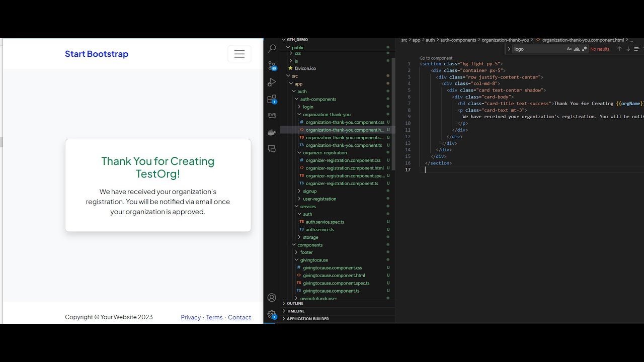Go to previous match in find widget
The height and width of the screenshot is (362, 644).
(x=619, y=49)
